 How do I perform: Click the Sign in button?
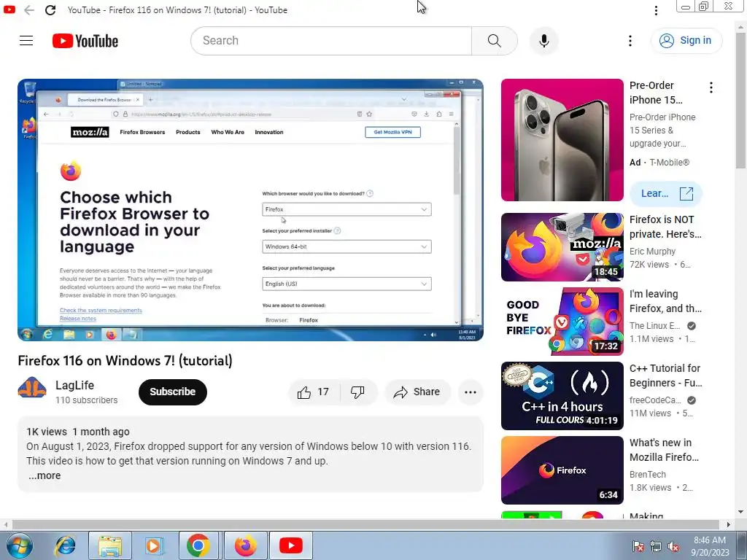click(686, 41)
